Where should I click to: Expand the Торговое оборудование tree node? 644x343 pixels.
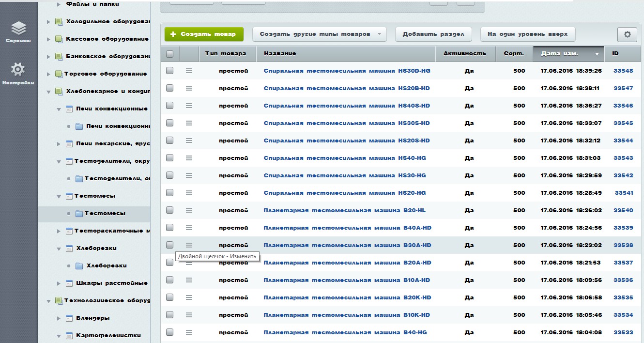(x=48, y=74)
